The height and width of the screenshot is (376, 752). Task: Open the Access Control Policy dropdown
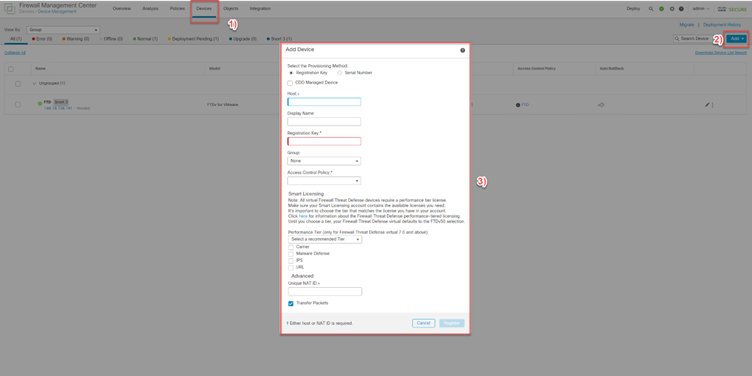tap(324, 181)
